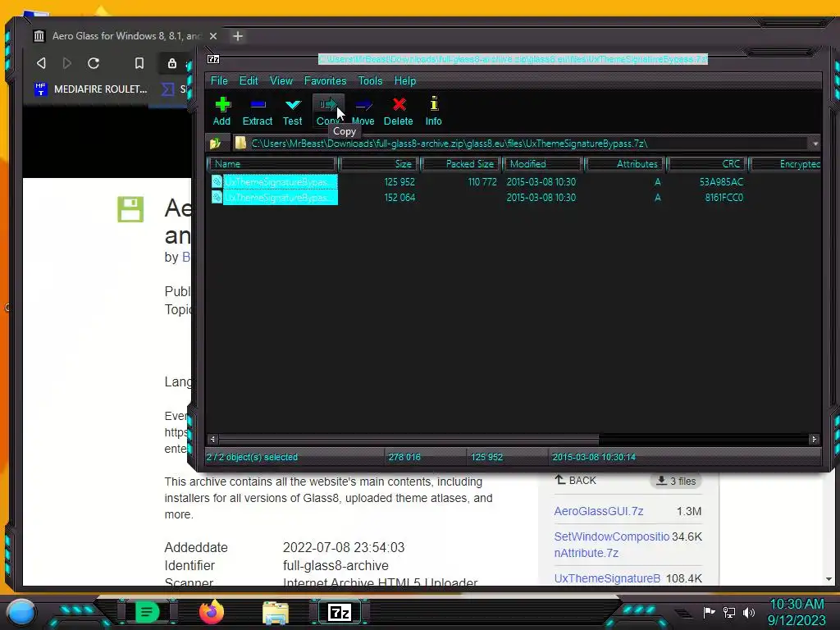Click the 7z logo in title bar

[213, 59]
